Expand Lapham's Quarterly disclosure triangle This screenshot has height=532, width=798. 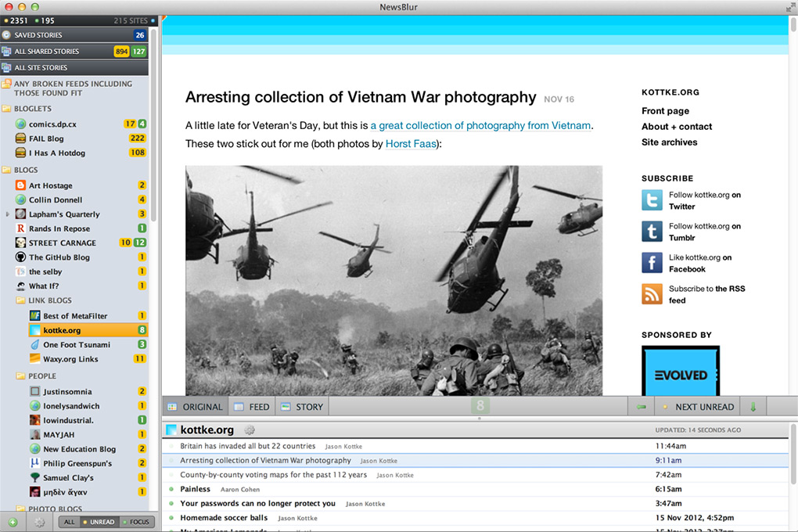click(x=8, y=214)
